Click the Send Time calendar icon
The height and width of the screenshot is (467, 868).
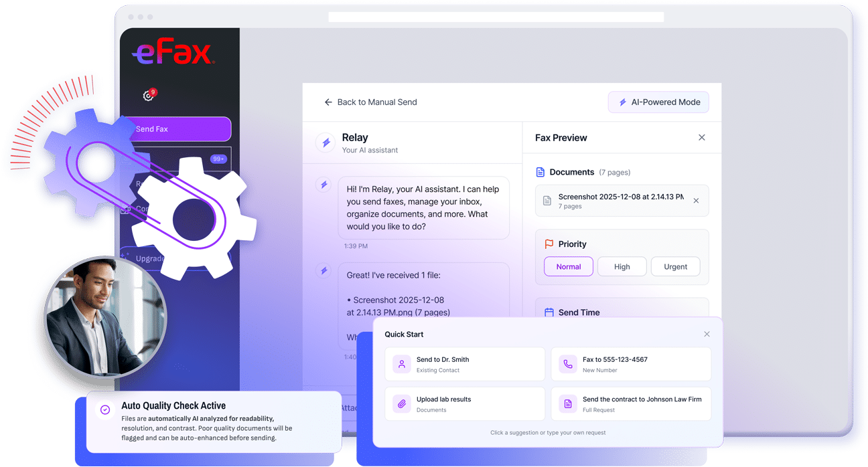549,312
